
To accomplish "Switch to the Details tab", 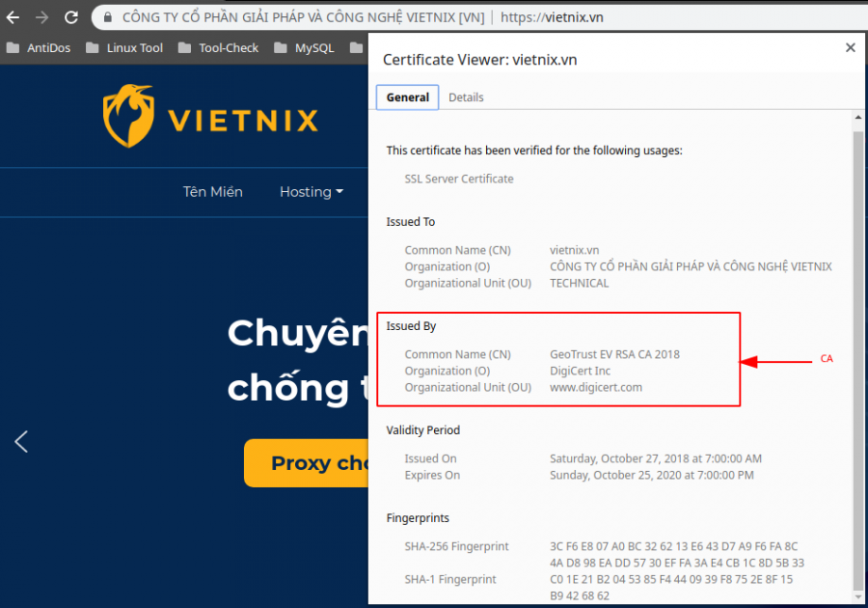I will pos(466,97).
